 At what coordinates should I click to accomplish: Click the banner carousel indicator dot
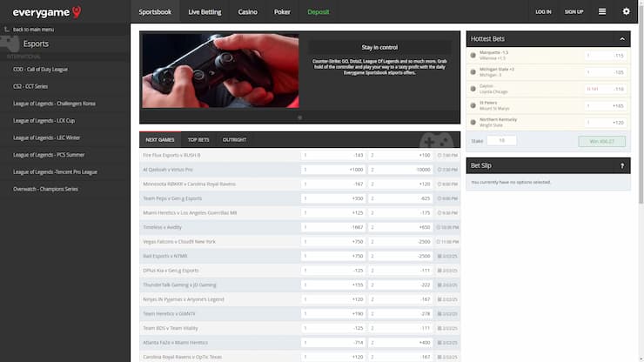(299, 117)
